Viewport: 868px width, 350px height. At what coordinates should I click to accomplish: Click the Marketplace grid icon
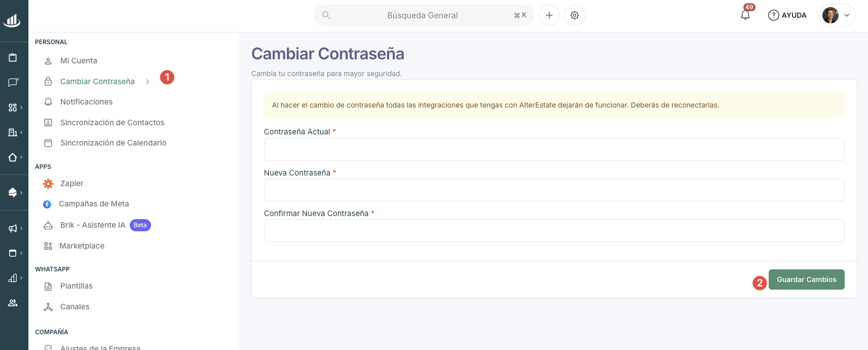(x=48, y=246)
